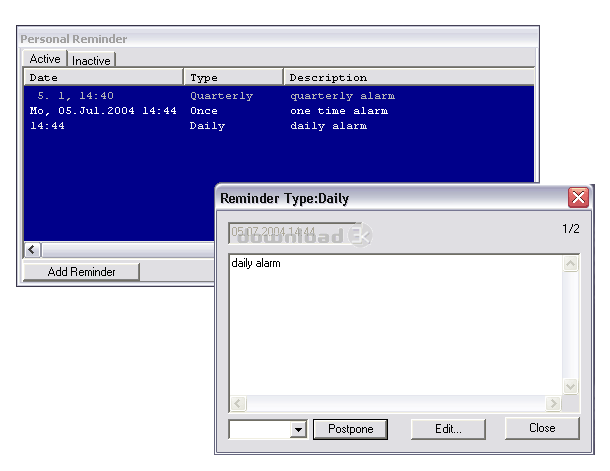610x471 pixels.
Task: Select the one time alarm row
Action: pos(279,111)
